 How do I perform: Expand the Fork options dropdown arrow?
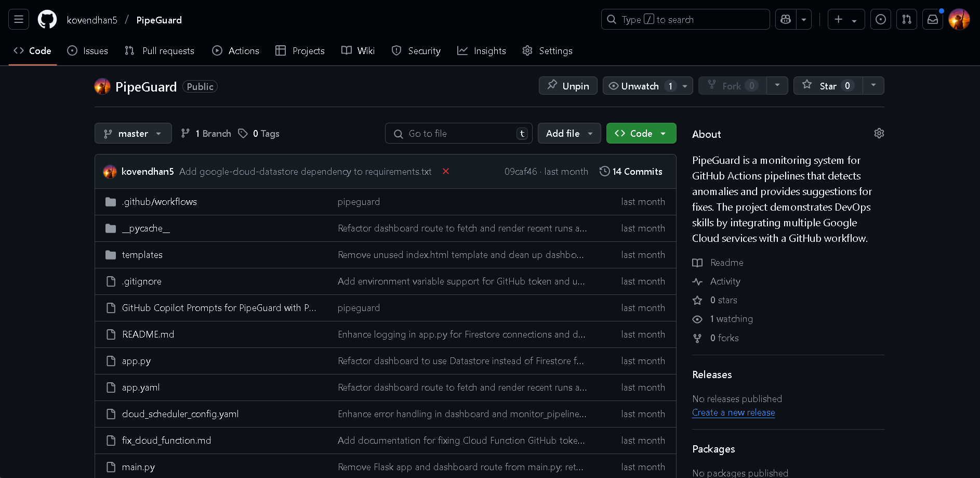[x=777, y=85]
